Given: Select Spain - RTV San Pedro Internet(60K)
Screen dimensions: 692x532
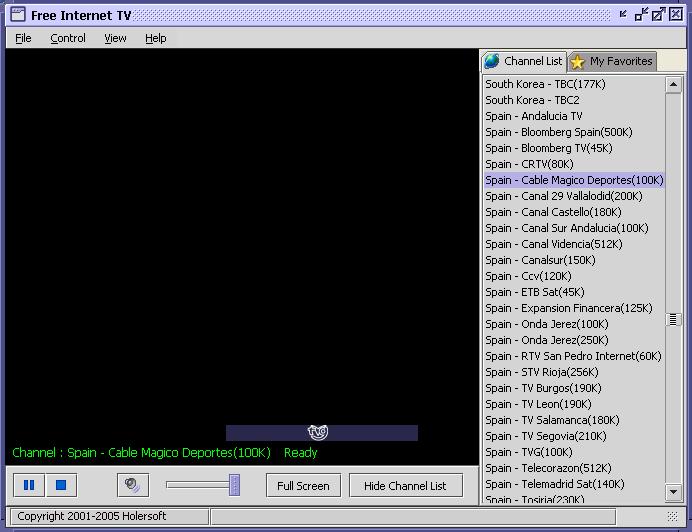Looking at the screenshot, I should pyautogui.click(x=573, y=356).
